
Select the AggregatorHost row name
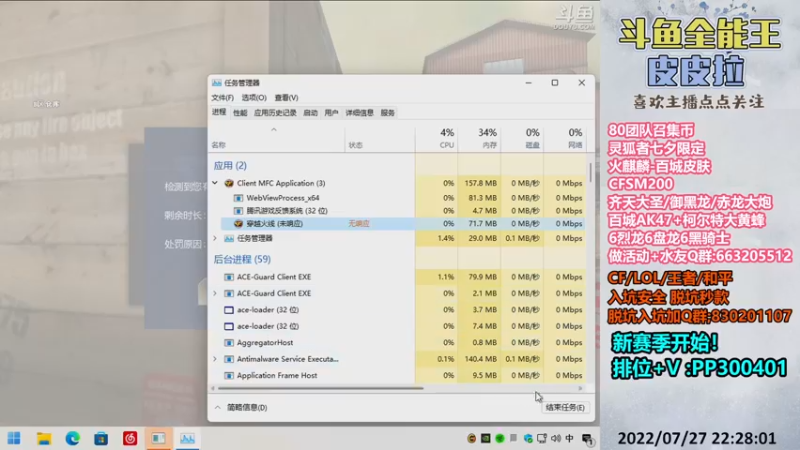pyautogui.click(x=265, y=343)
